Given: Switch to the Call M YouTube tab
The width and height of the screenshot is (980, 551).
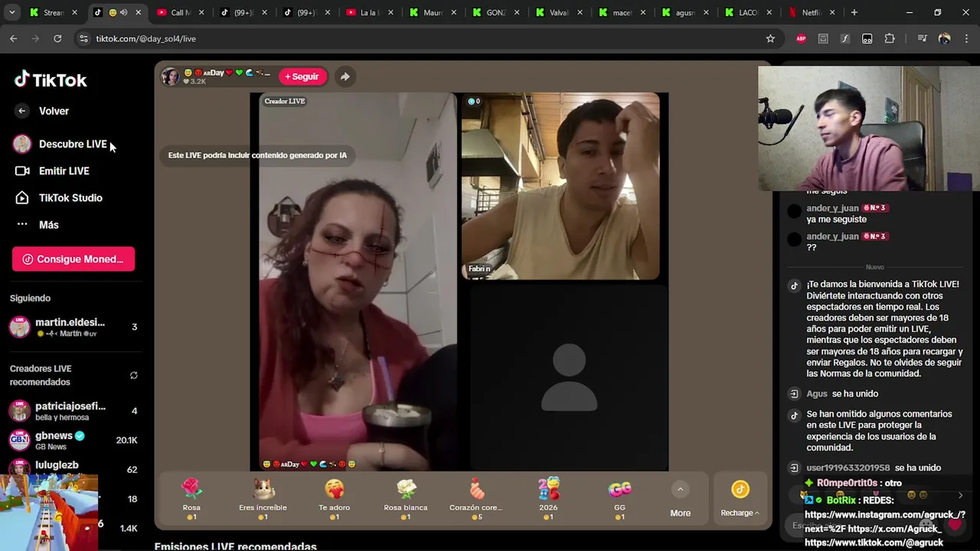Looking at the screenshot, I should [x=181, y=12].
